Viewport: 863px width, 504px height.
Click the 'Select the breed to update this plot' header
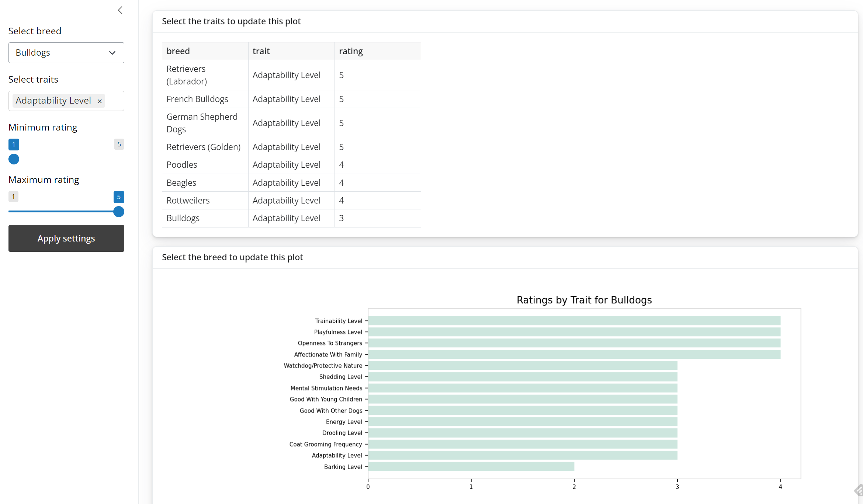tap(232, 257)
